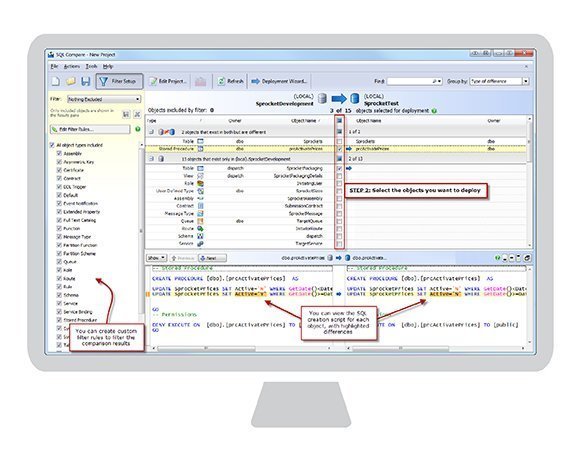Viewport: 580px width, 460px height.
Task: Click the View icon in SprocketPackagingDetails row
Action: tap(200, 176)
